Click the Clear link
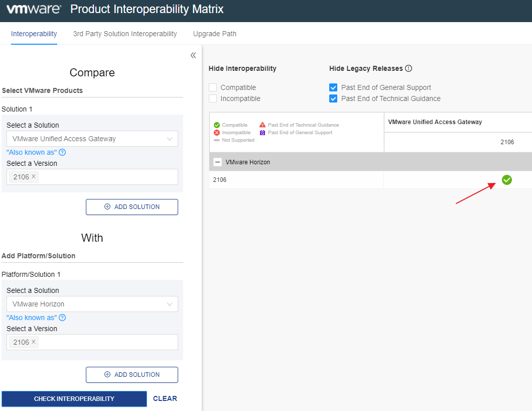532x411 pixels. (165, 398)
